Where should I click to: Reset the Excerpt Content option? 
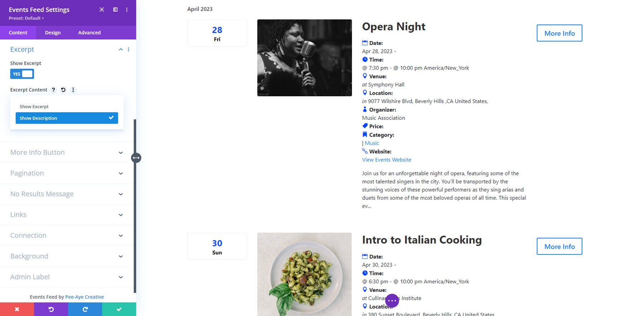63,90
